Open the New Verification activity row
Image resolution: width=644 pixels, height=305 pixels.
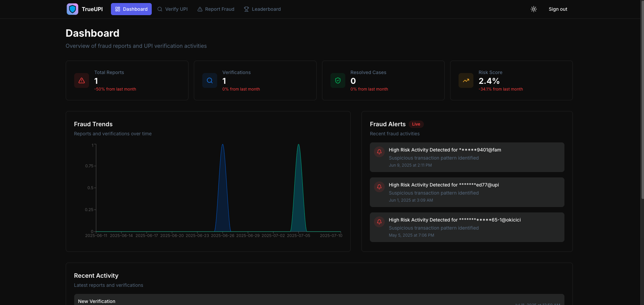(x=319, y=300)
